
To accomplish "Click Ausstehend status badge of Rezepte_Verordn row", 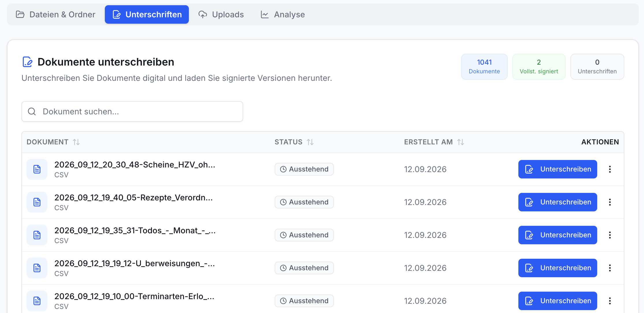I will [304, 202].
